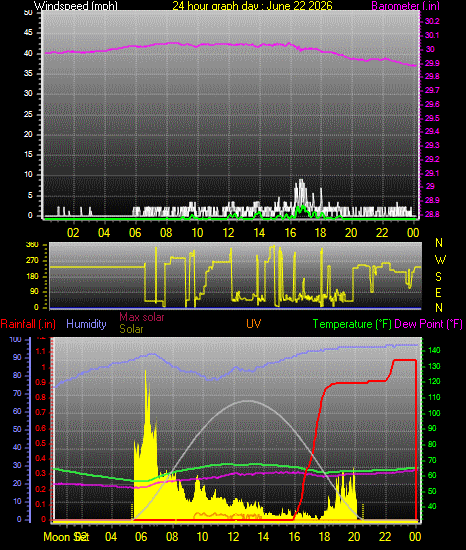
Task: Click the '30.2' barometer axis value
Action: (x=432, y=21)
